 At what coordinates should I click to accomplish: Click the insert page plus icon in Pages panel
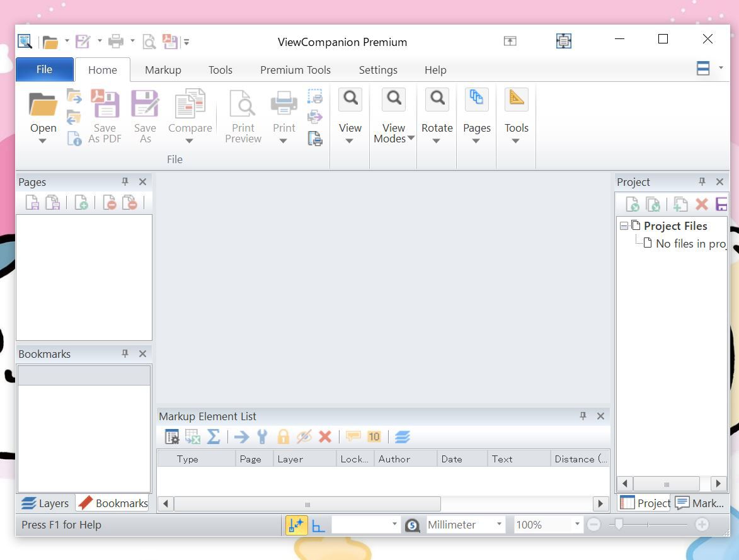click(81, 203)
